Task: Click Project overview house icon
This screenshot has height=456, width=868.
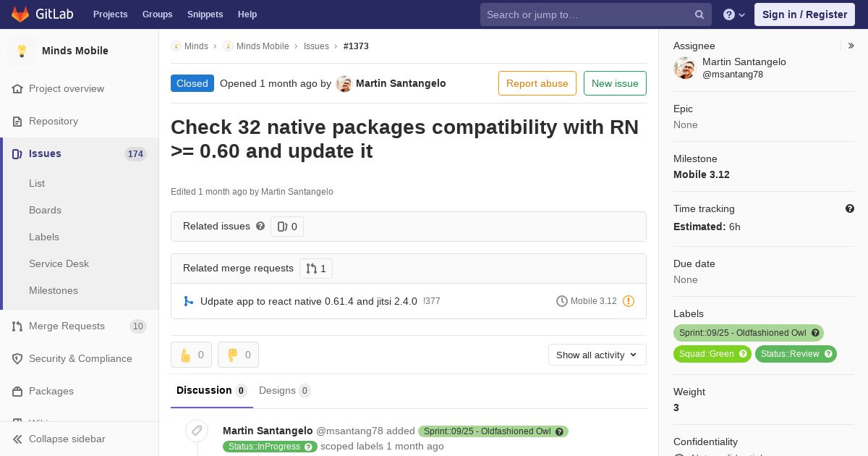Action: coord(17,88)
